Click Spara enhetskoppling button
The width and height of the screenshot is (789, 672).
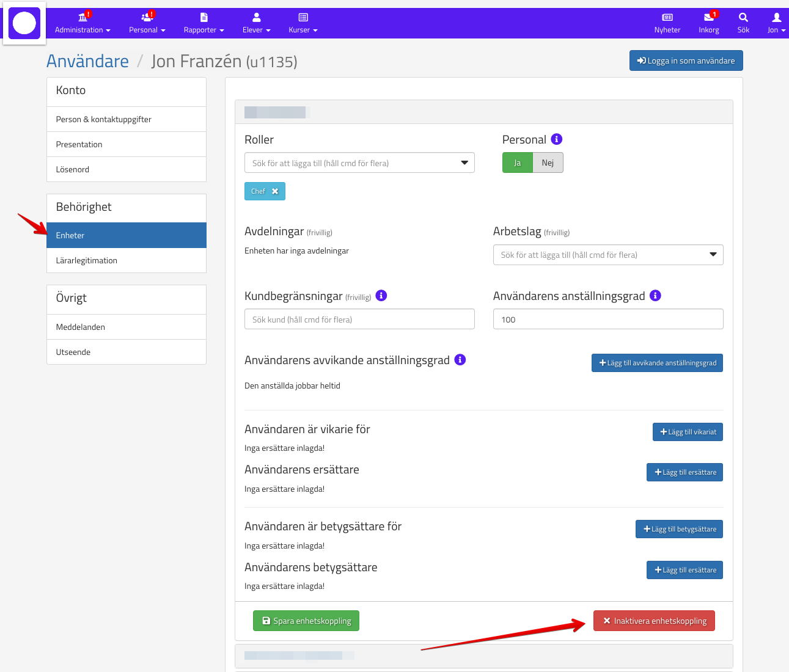pos(306,621)
